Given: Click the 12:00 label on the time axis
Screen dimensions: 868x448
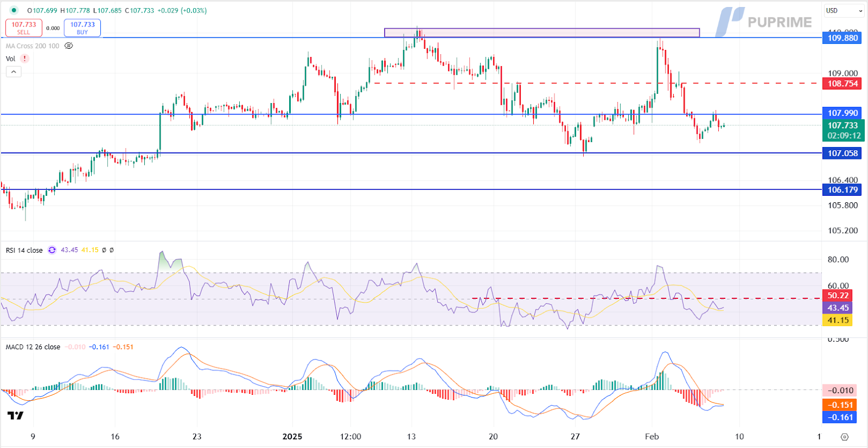Looking at the screenshot, I should click(x=350, y=437).
